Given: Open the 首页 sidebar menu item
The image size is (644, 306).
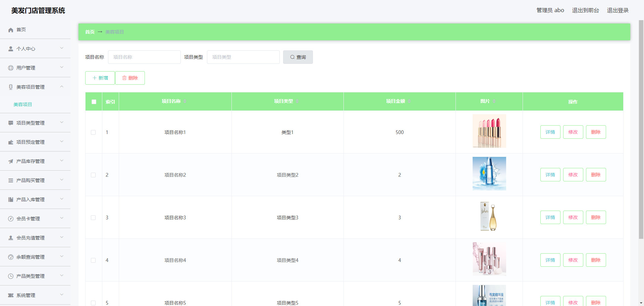Looking at the screenshot, I should click(x=35, y=30).
